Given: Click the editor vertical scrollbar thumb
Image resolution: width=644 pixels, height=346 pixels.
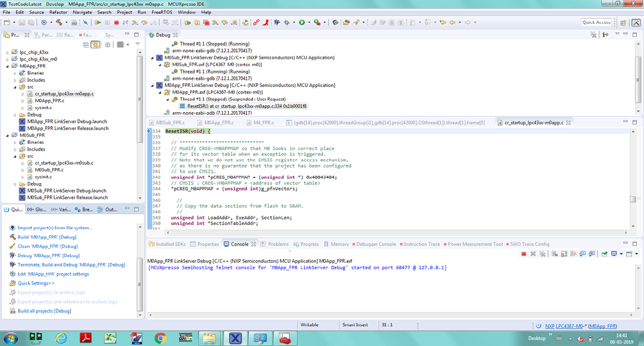Looking at the screenshot, I should pyautogui.click(x=633, y=199).
